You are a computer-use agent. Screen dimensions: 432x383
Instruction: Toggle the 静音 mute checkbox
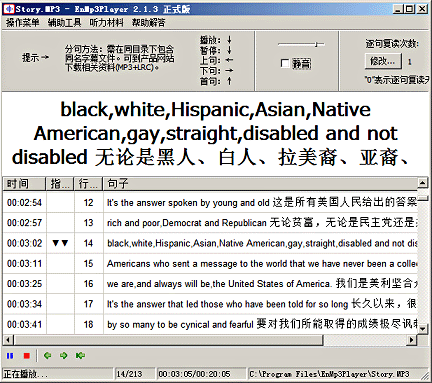(x=285, y=63)
